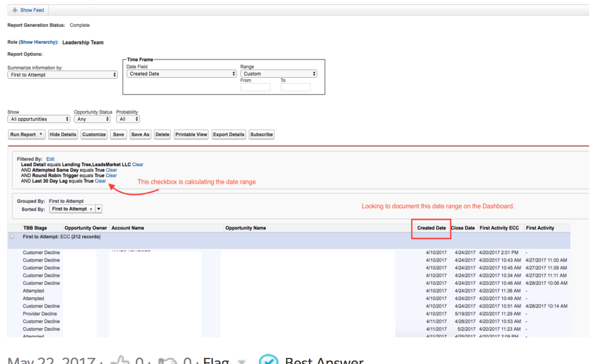Image resolution: width=593 pixels, height=364 pixels.
Task: Tick the First to Attempt ECC group checkbox
Action: (x=12, y=237)
